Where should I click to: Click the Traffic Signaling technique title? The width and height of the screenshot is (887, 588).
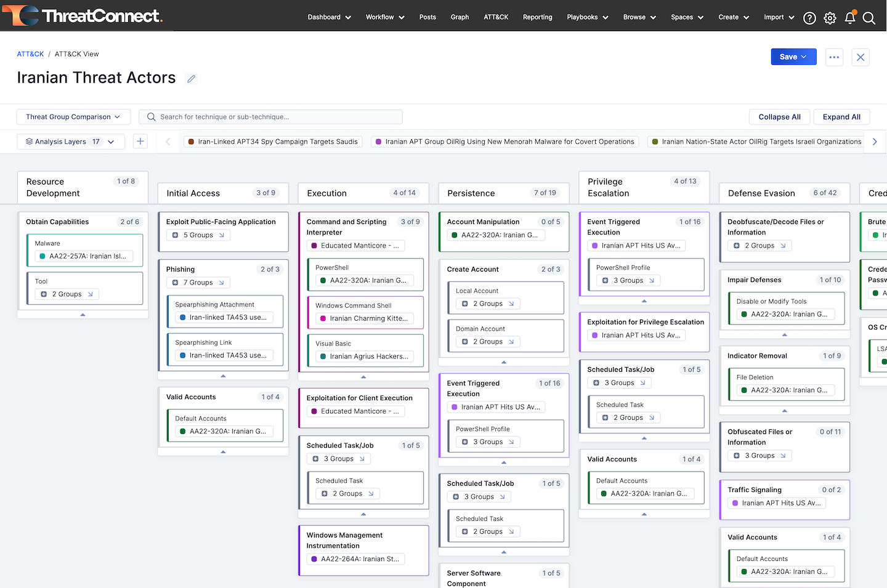point(755,490)
